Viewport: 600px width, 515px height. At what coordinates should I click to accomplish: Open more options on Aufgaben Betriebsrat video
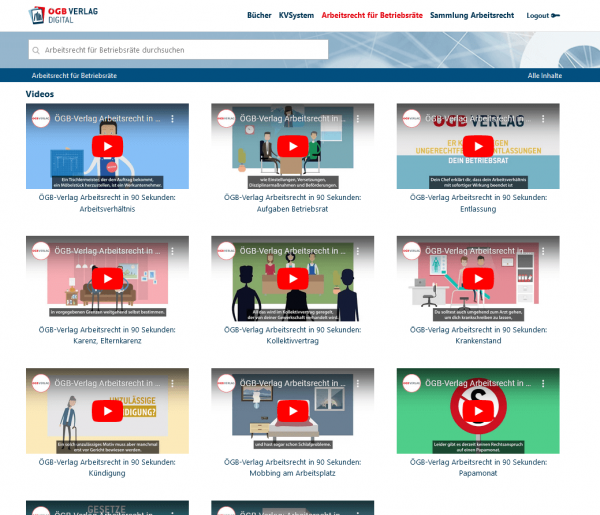point(358,119)
